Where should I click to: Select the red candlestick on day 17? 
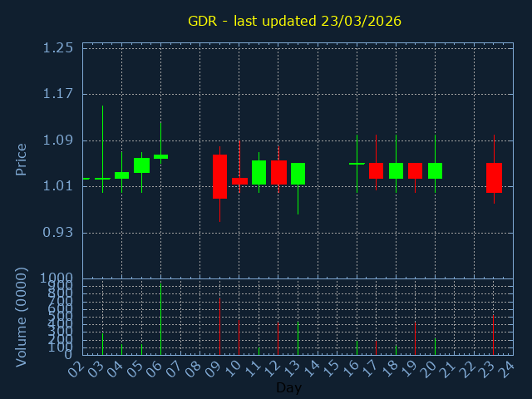pos(376,170)
